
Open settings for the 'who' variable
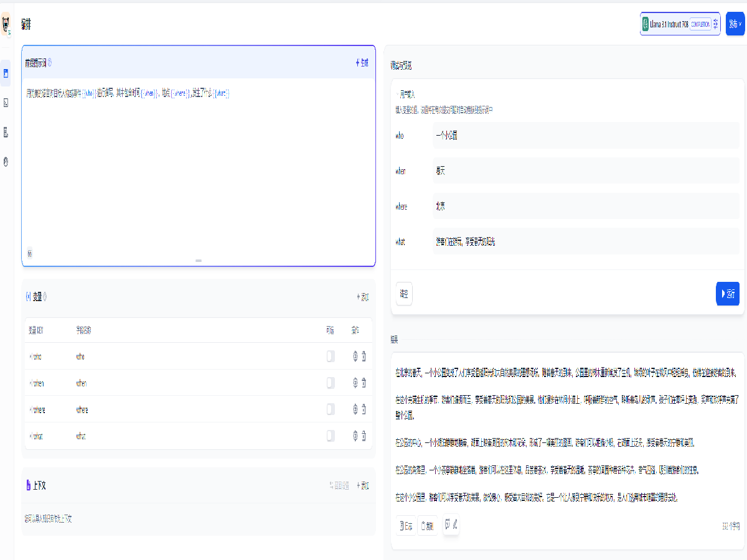355,357
